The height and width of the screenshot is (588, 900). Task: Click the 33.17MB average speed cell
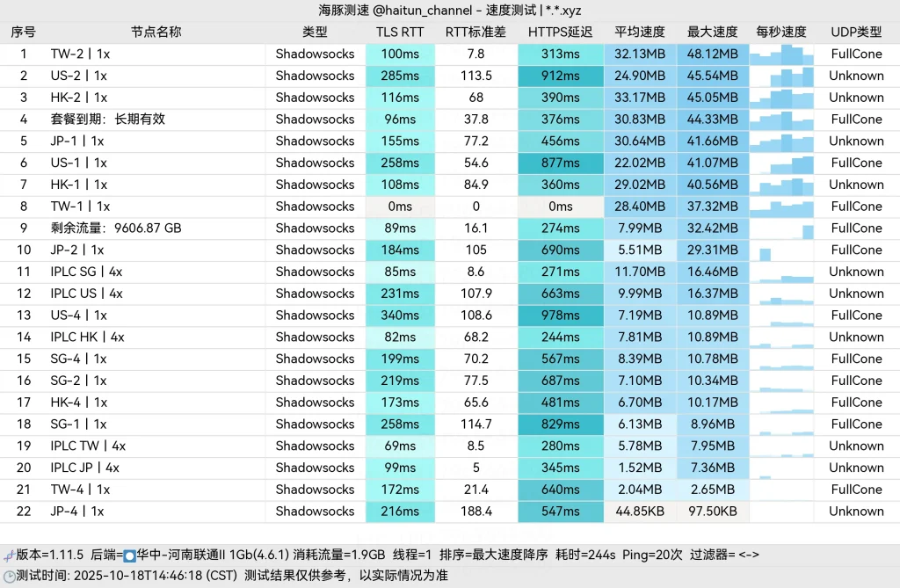(x=640, y=98)
